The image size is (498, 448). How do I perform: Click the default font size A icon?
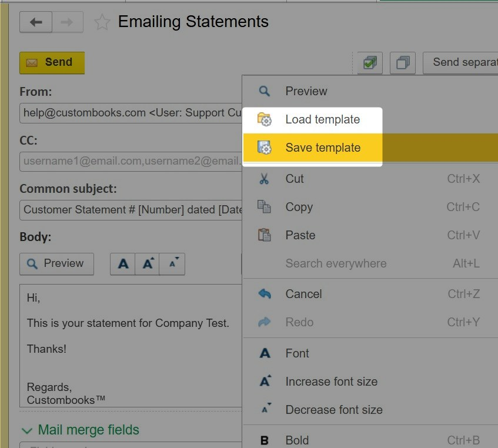pos(123,264)
